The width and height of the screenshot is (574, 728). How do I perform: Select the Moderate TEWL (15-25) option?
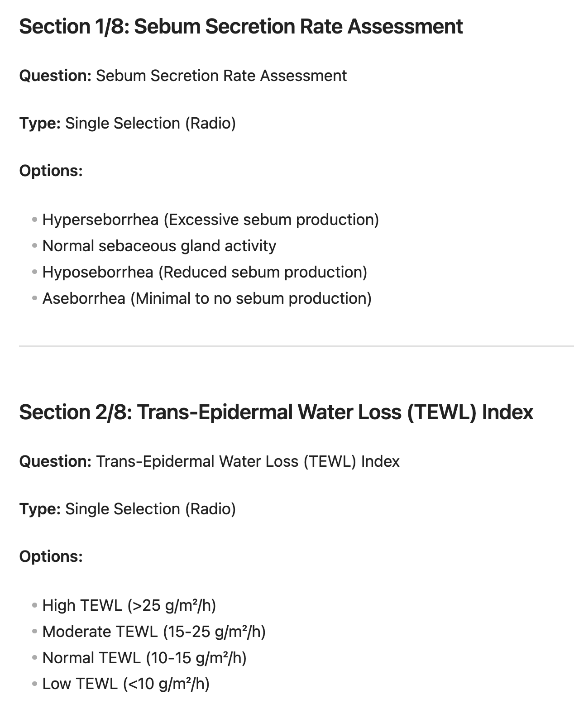tap(153, 632)
